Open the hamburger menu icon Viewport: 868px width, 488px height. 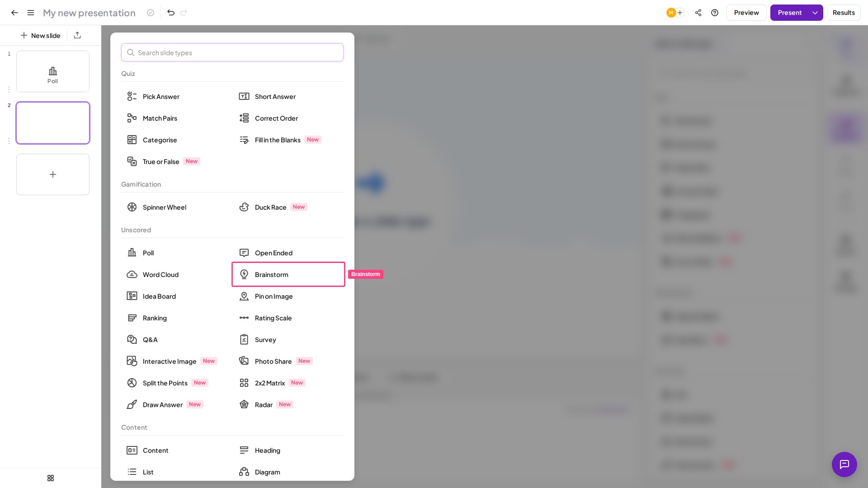[31, 13]
